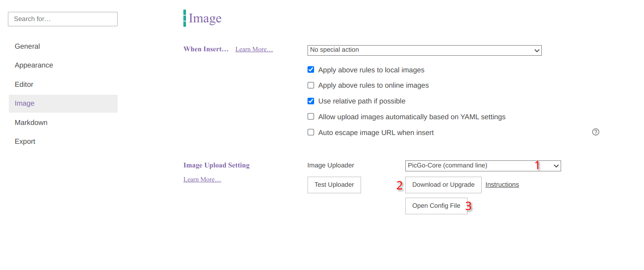The image size is (644, 270).
Task: Enable Auto escape image URL when insert
Action: coord(311,132)
